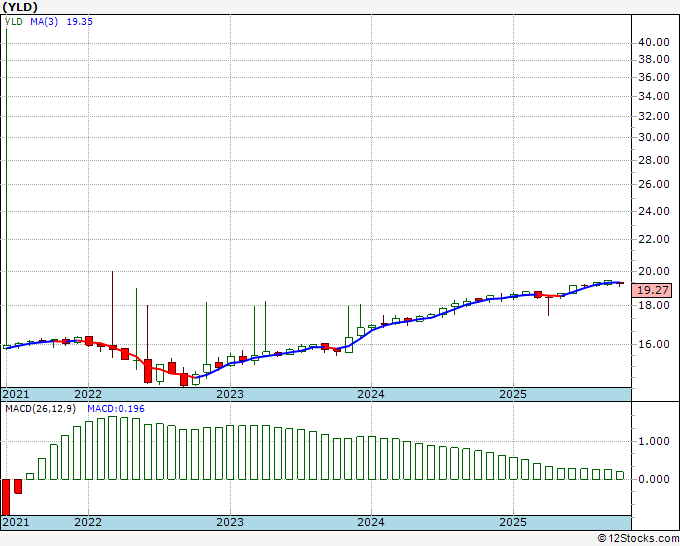Click the 28.00 price axis label
This screenshot has width=680, height=546.
click(x=654, y=160)
